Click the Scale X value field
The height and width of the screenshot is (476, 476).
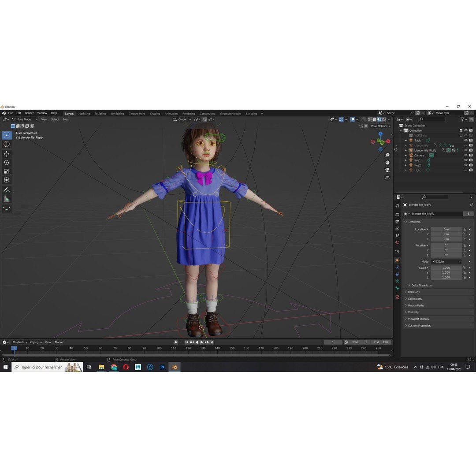(446, 268)
